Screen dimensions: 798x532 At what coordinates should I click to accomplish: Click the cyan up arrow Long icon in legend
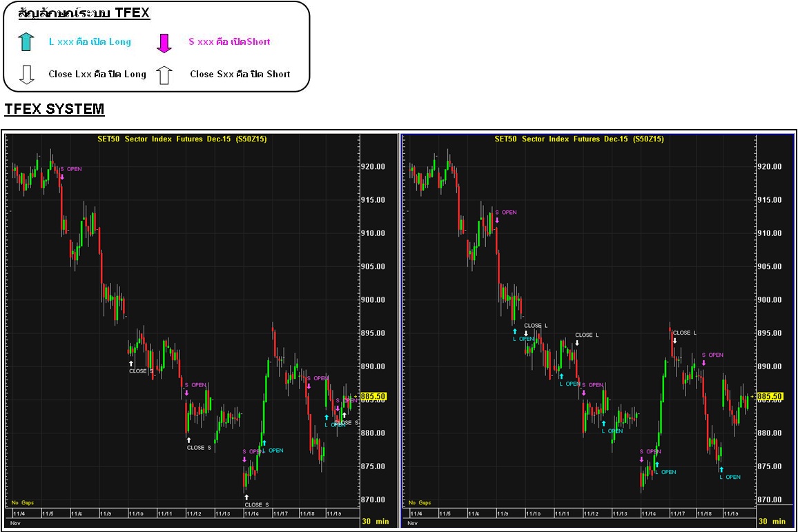pos(26,41)
